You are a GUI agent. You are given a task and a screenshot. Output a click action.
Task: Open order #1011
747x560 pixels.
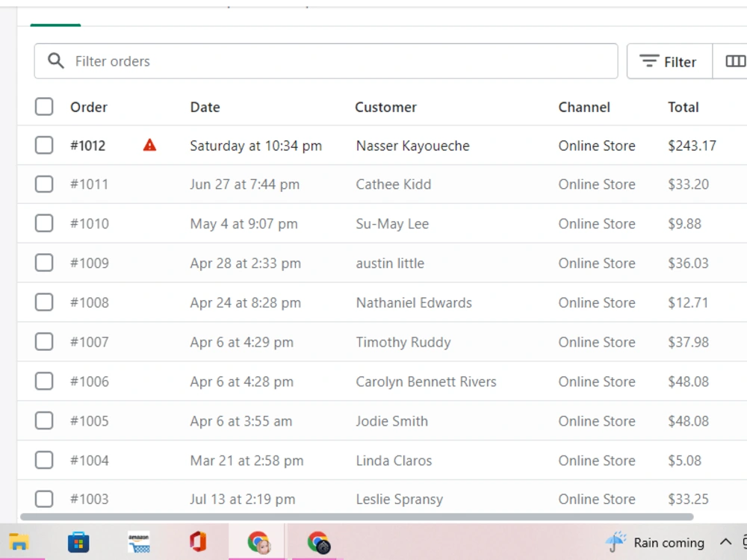click(x=89, y=184)
